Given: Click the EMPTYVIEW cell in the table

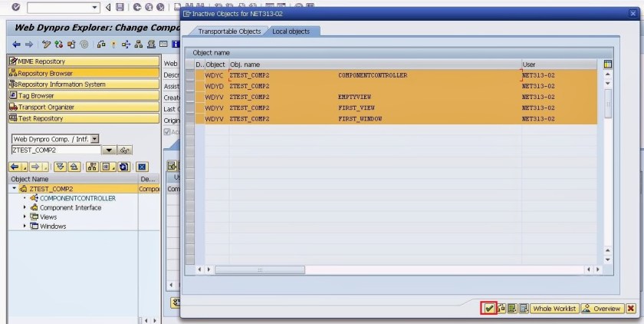Looking at the screenshot, I should point(354,97).
